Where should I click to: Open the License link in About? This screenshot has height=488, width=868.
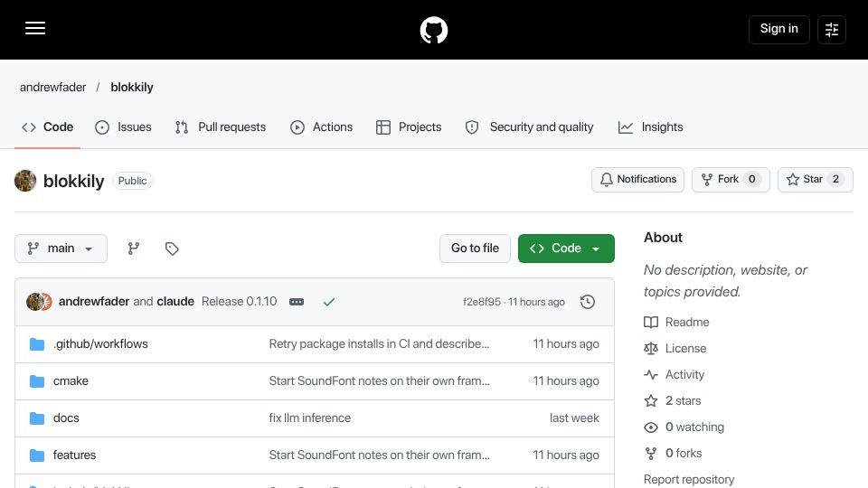click(675, 349)
